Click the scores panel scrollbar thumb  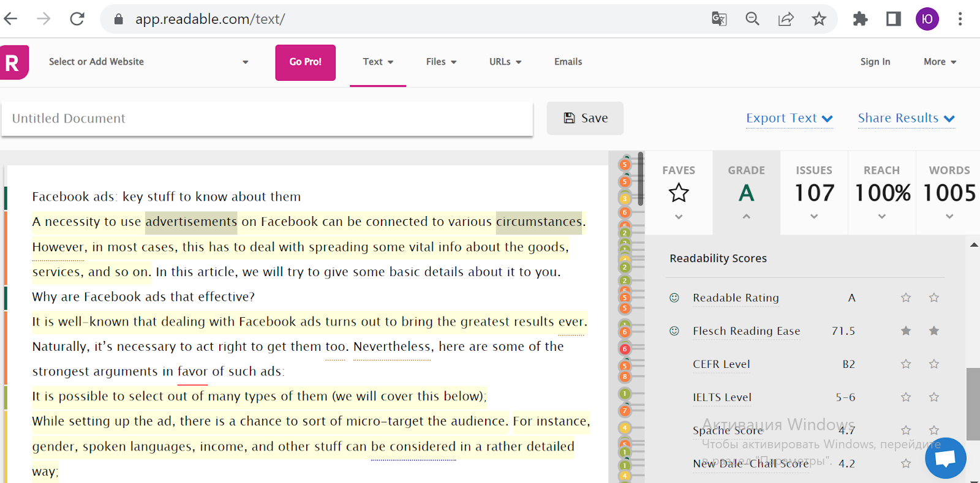point(973,404)
